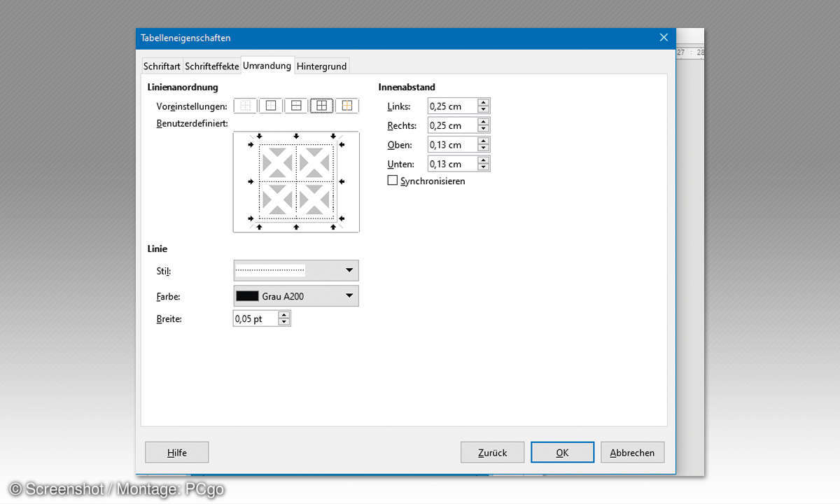Click the Hilfe button
The width and height of the screenshot is (840, 504).
[177, 452]
